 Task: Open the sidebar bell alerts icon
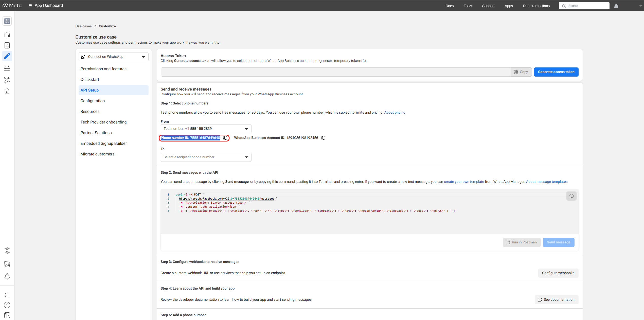(x=7, y=276)
